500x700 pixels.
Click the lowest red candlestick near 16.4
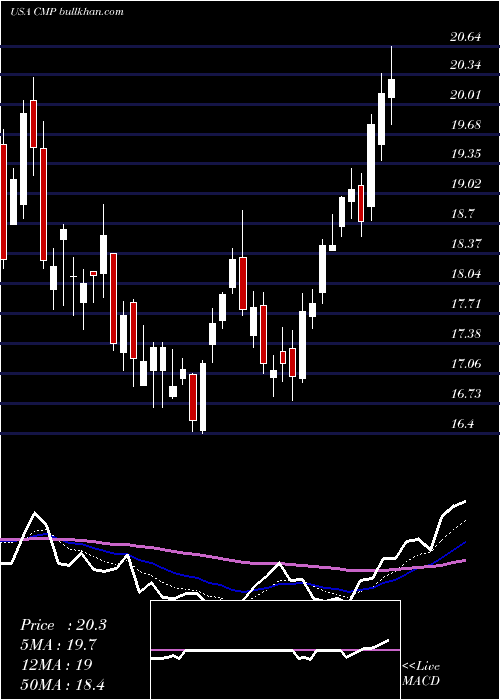click(x=193, y=397)
